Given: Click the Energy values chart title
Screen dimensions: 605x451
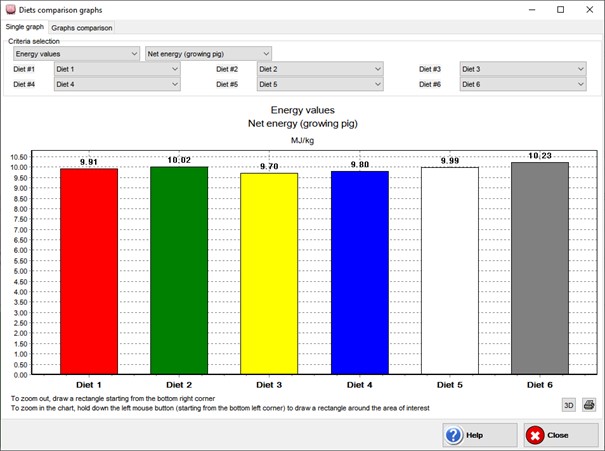Looking at the screenshot, I should (x=302, y=110).
